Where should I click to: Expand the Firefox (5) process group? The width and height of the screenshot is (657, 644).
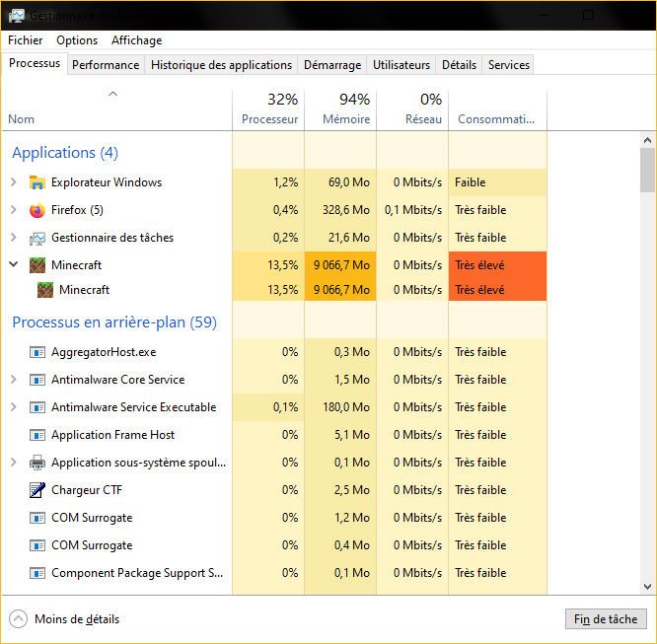point(14,210)
